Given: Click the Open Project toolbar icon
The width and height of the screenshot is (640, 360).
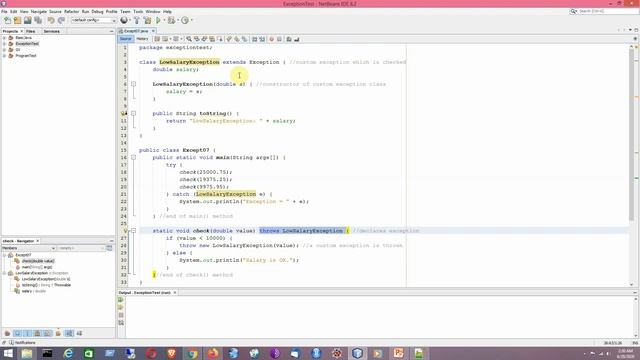Looking at the screenshot, I should coord(27,20).
